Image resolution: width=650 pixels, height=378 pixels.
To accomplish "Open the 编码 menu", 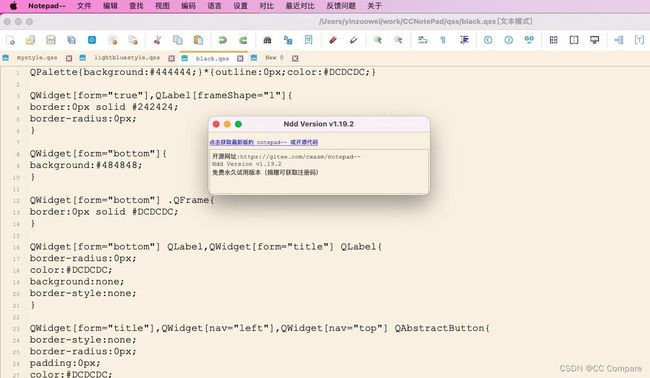I will (x=188, y=6).
